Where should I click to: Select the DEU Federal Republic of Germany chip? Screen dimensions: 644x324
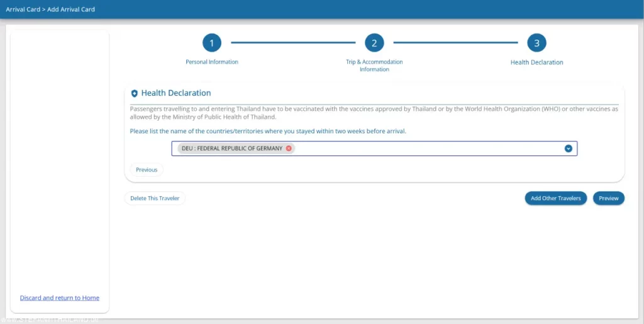click(231, 148)
